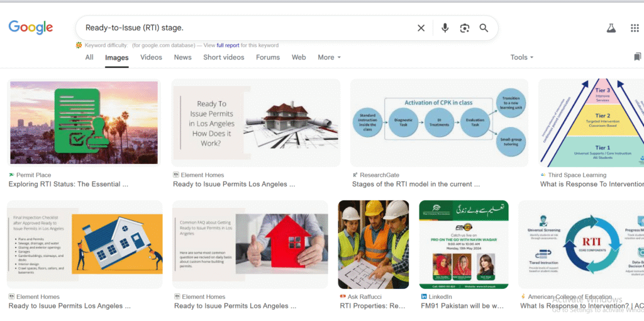Click the saved bookmark icon beside Tools

click(x=638, y=57)
